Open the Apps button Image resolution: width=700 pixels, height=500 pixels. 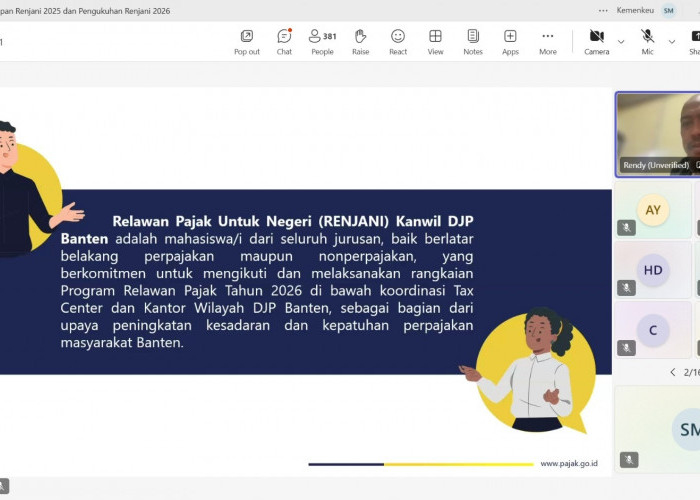coord(510,42)
